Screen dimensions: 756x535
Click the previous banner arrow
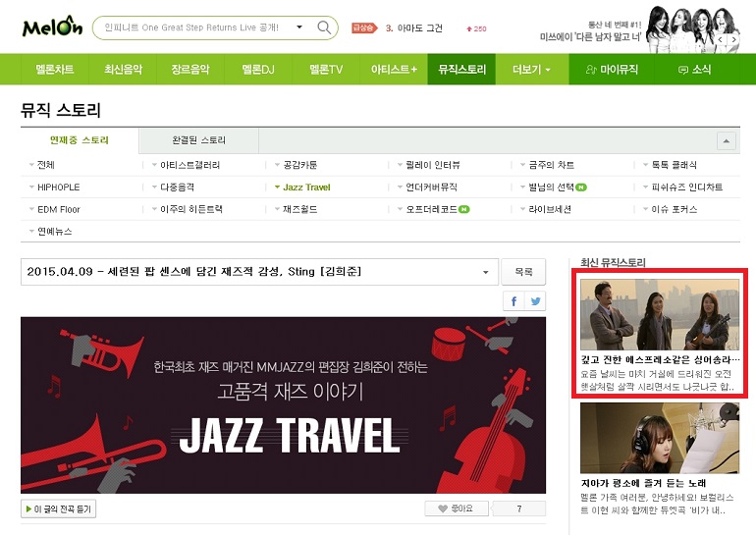(x=721, y=39)
